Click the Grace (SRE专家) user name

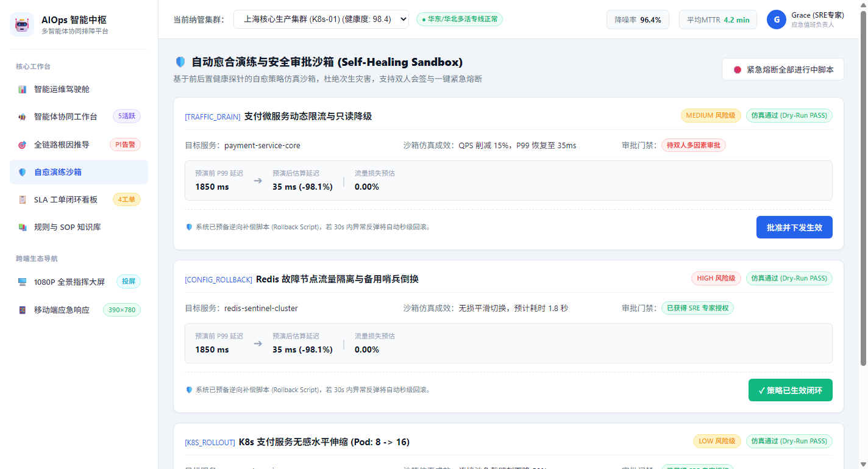[817, 15]
